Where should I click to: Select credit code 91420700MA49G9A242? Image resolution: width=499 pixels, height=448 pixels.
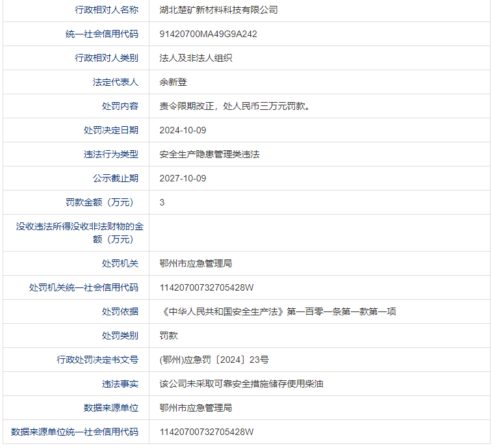[208, 34]
